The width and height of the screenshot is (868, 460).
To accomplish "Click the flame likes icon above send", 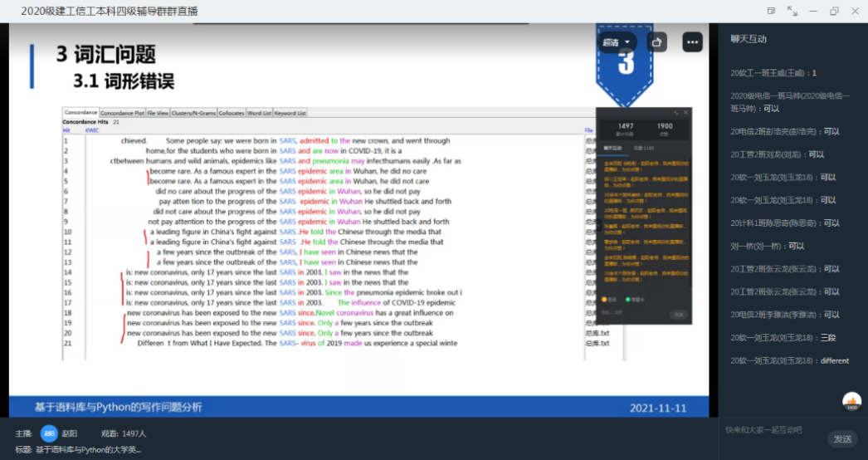I will coord(851,402).
